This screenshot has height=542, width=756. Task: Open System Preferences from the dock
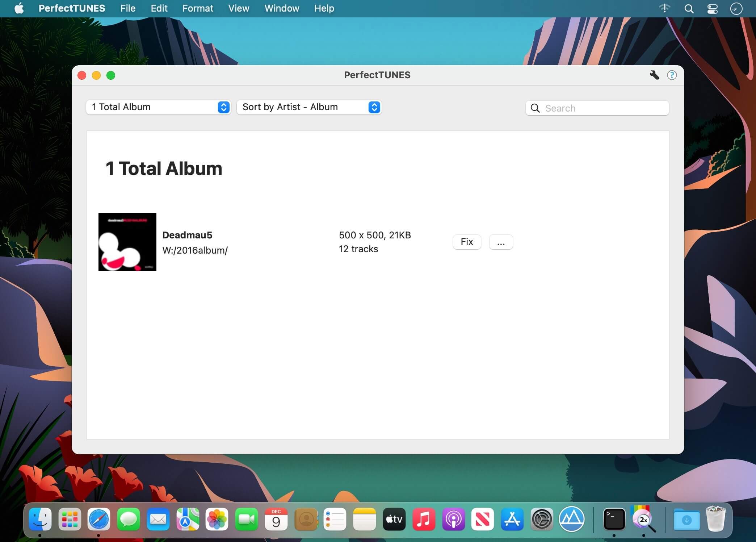coord(542,520)
